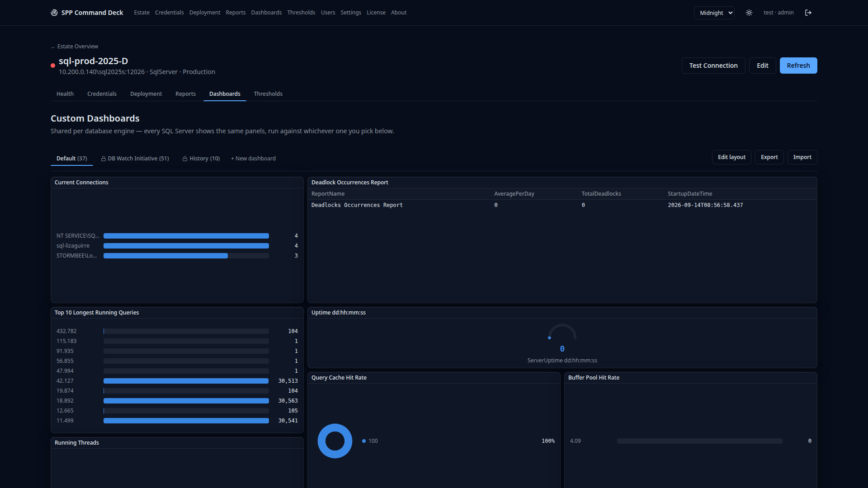Open Users in the top navigation
The height and width of the screenshot is (488, 868).
[x=328, y=13]
